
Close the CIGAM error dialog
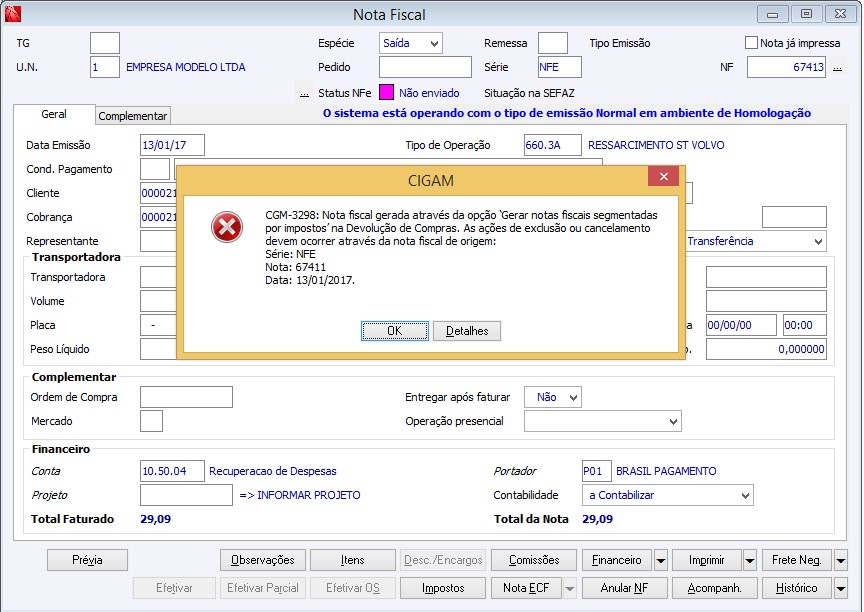(663, 176)
